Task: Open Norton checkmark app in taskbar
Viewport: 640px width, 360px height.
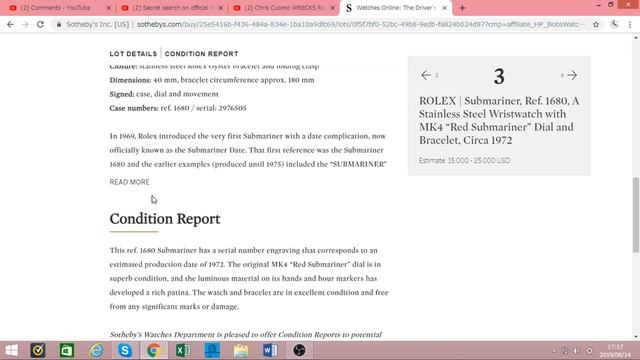Action: 38,351
